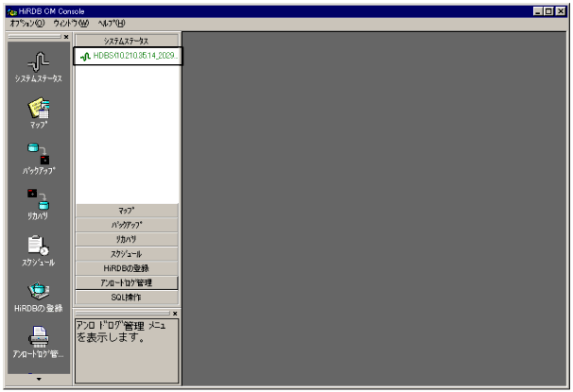
Task: Open the バックアップ sidebar icon
Action: (39, 154)
